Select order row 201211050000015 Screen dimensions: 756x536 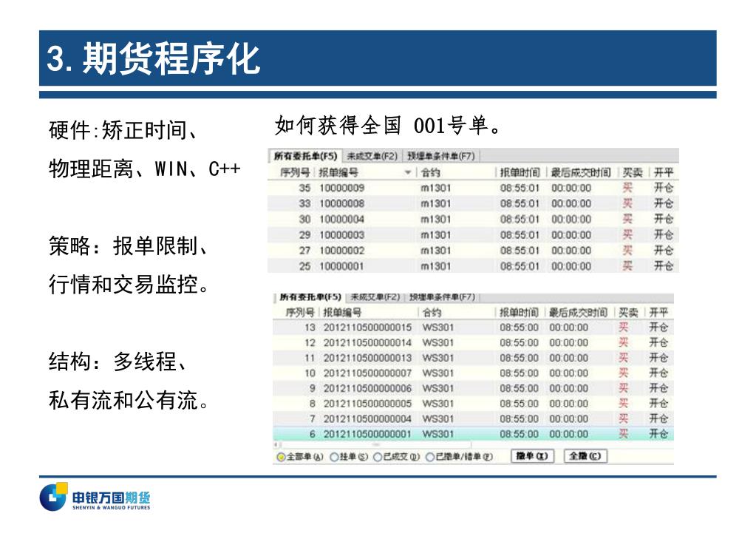473,327
